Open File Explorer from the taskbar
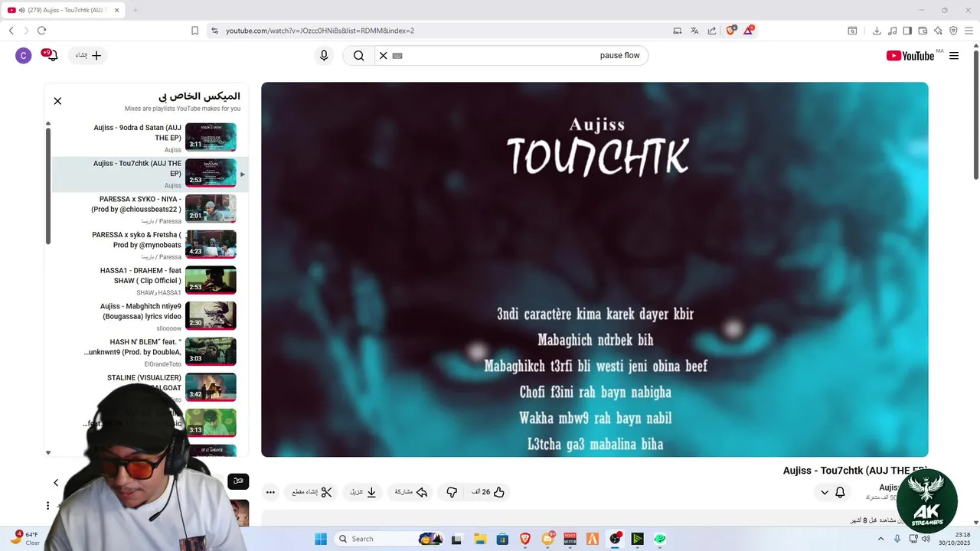This screenshot has height=551, width=980. 479,539
